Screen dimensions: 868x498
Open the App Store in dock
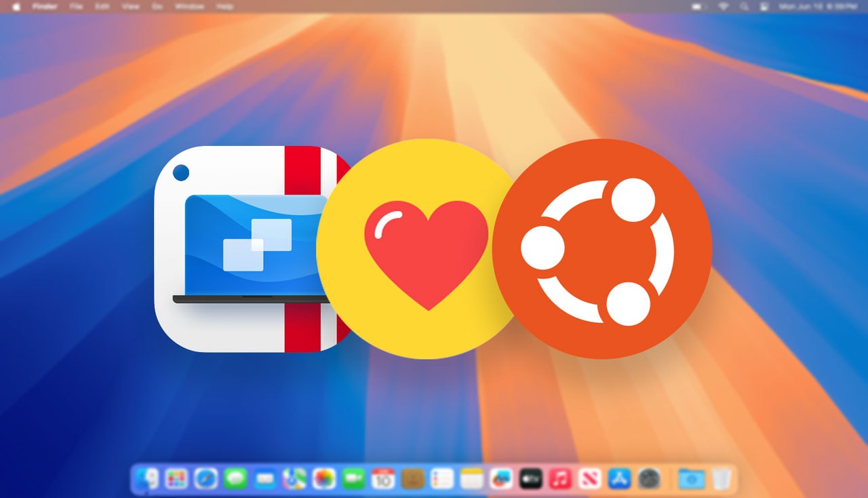(x=619, y=479)
